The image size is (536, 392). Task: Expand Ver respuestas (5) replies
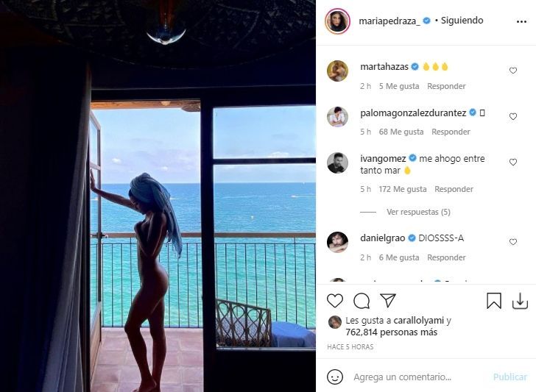[418, 212]
